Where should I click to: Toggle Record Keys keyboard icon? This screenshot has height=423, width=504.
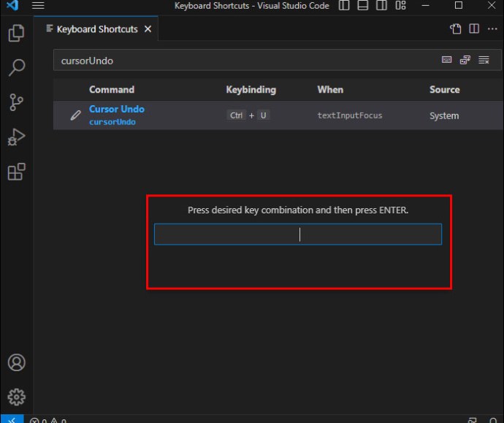coord(446,60)
